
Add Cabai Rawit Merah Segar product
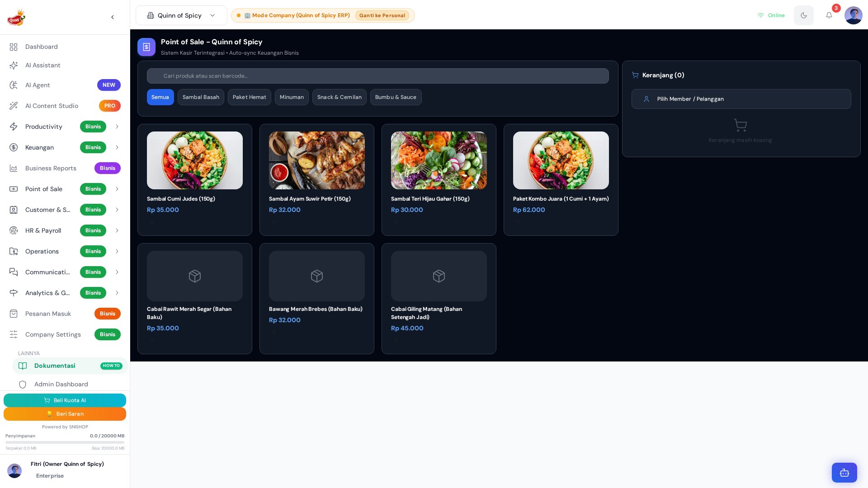pos(195,299)
